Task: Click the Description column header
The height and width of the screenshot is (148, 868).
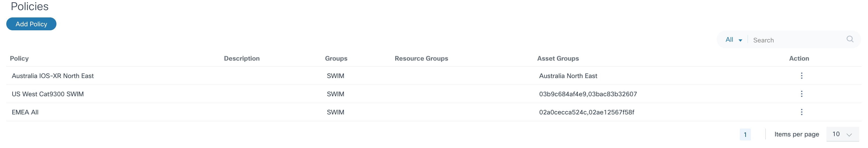Action: (x=242, y=58)
